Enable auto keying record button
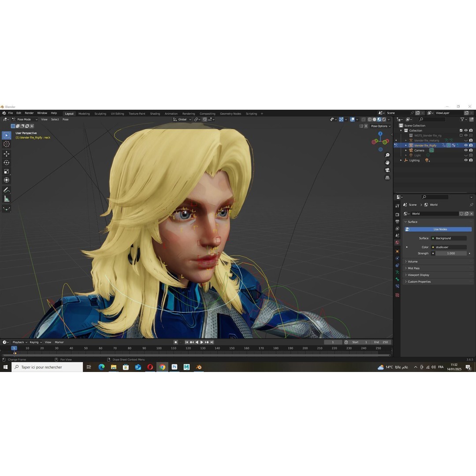 click(175, 342)
